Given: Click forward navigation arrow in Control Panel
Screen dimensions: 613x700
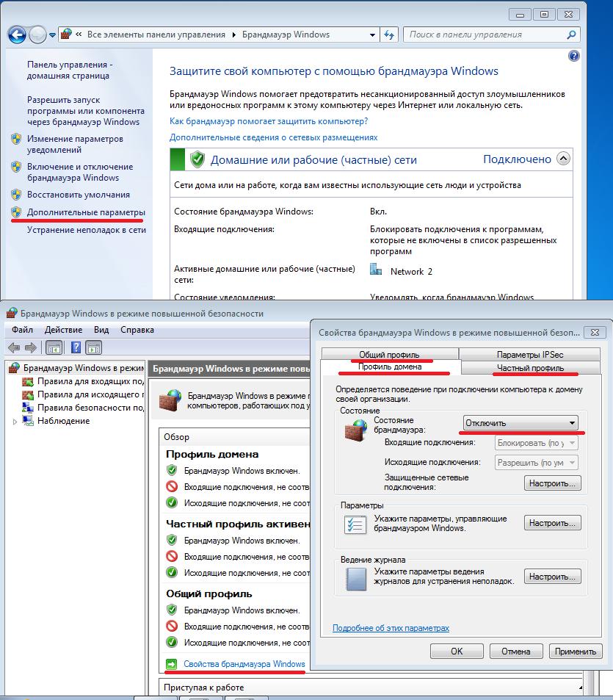Looking at the screenshot, I should [37, 35].
